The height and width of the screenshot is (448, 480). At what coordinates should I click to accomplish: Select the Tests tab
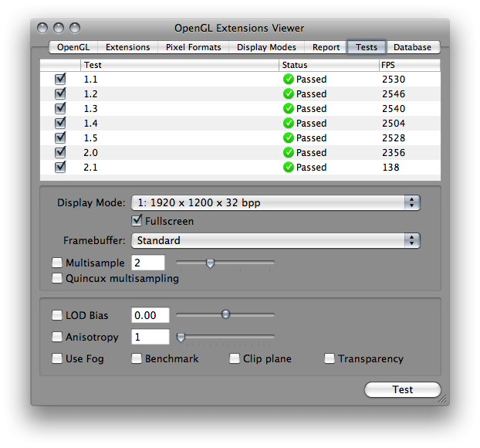click(x=366, y=47)
